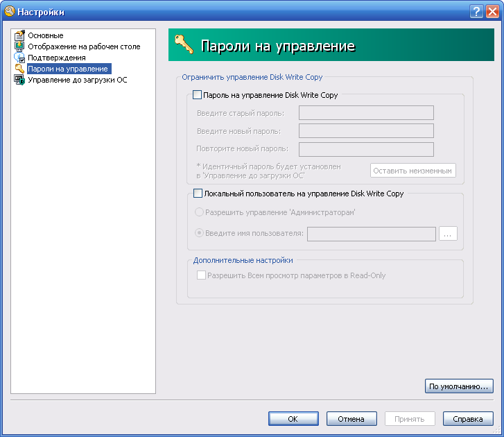Image resolution: width=504 pixels, height=437 pixels.
Task: Click the Настройки title bar wrench icon
Action: click(x=9, y=11)
